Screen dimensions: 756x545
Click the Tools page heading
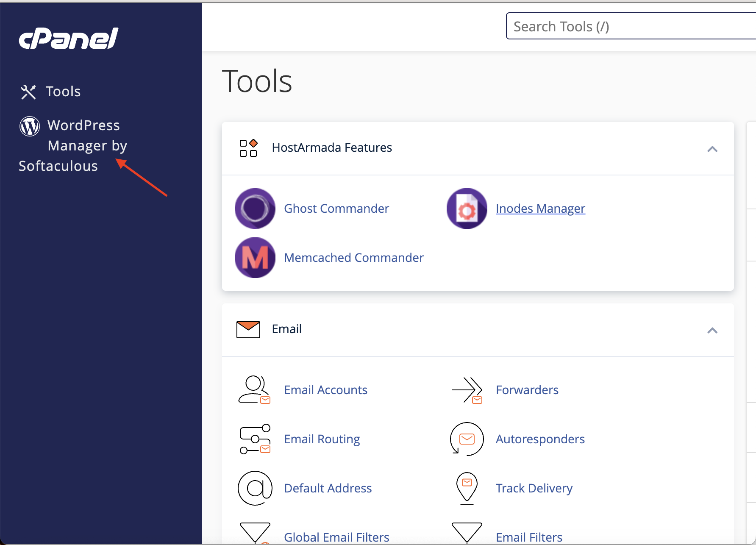[x=257, y=81]
